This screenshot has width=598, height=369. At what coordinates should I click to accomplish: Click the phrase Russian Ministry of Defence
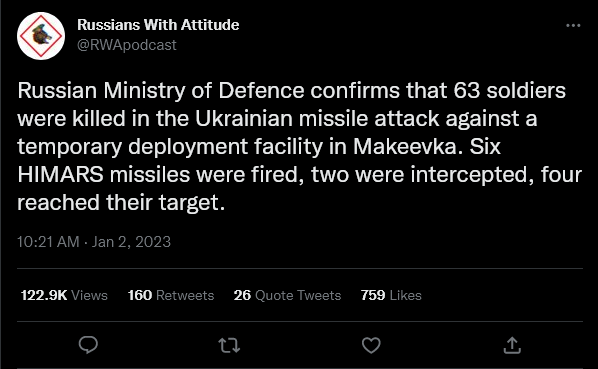point(161,91)
